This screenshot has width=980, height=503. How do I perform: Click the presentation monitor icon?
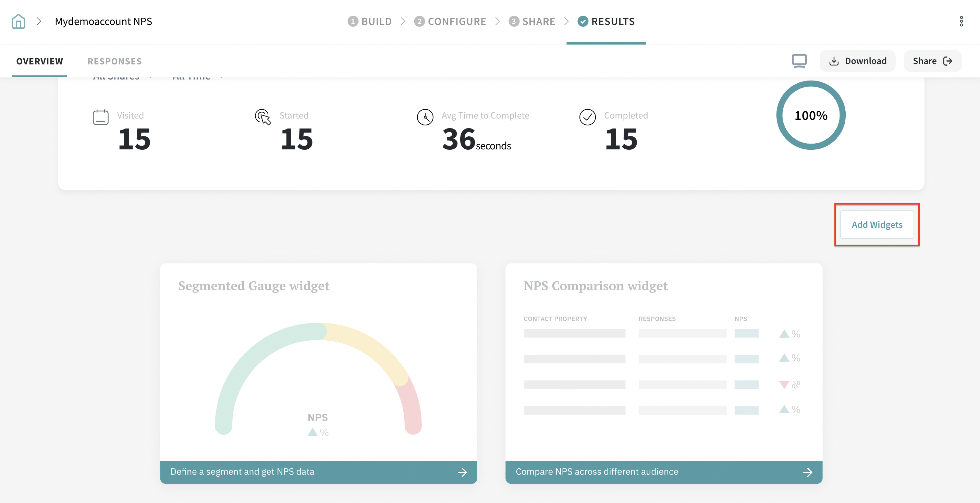pyautogui.click(x=799, y=61)
